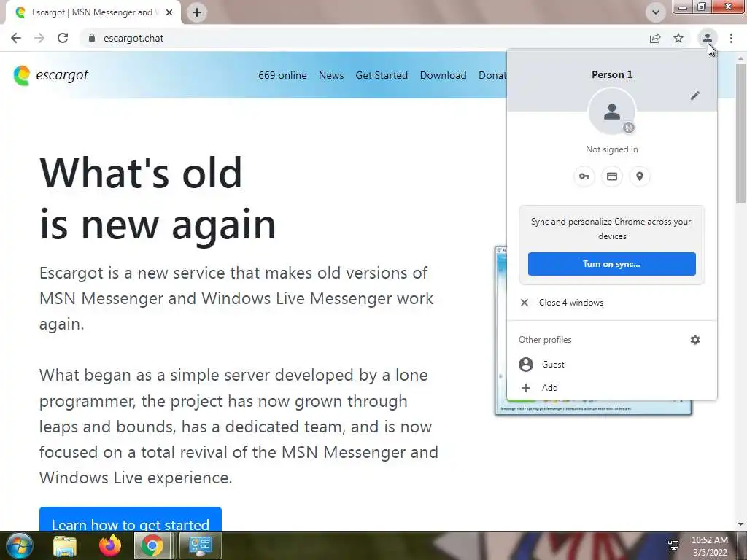Bookmark this page with star
Screen dimensions: 747x560
(678, 38)
